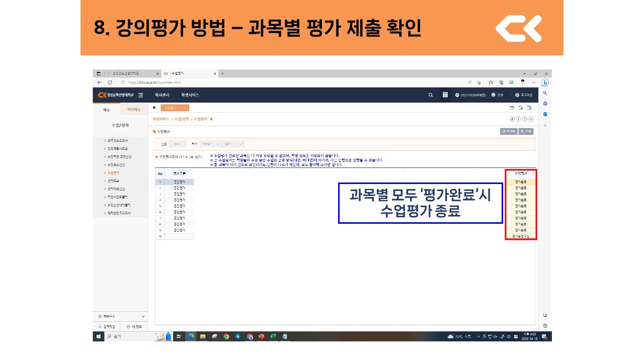Click the 조회 search button
Viewport: 644px width, 362px height.
[x=526, y=131]
